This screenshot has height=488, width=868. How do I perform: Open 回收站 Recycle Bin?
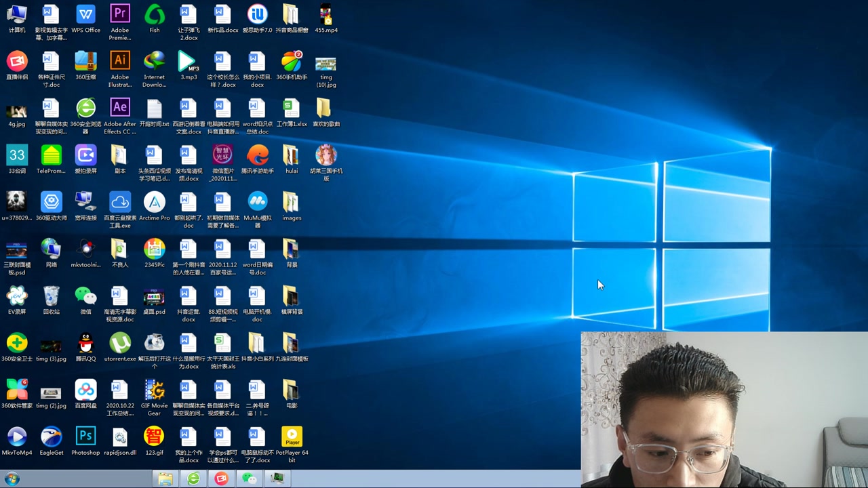click(51, 300)
